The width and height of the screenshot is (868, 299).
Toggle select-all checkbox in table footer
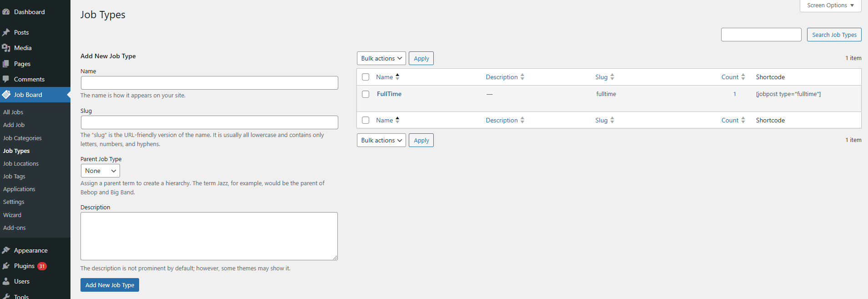coord(366,120)
